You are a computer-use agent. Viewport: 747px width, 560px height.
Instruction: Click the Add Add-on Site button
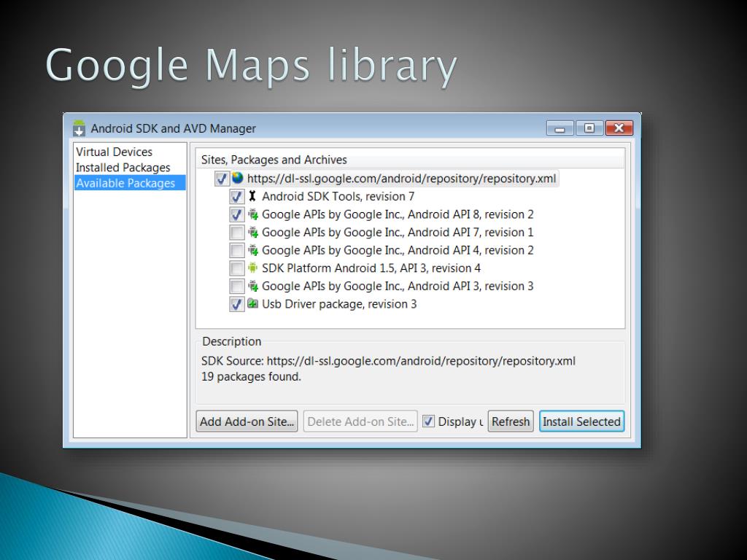click(x=247, y=421)
